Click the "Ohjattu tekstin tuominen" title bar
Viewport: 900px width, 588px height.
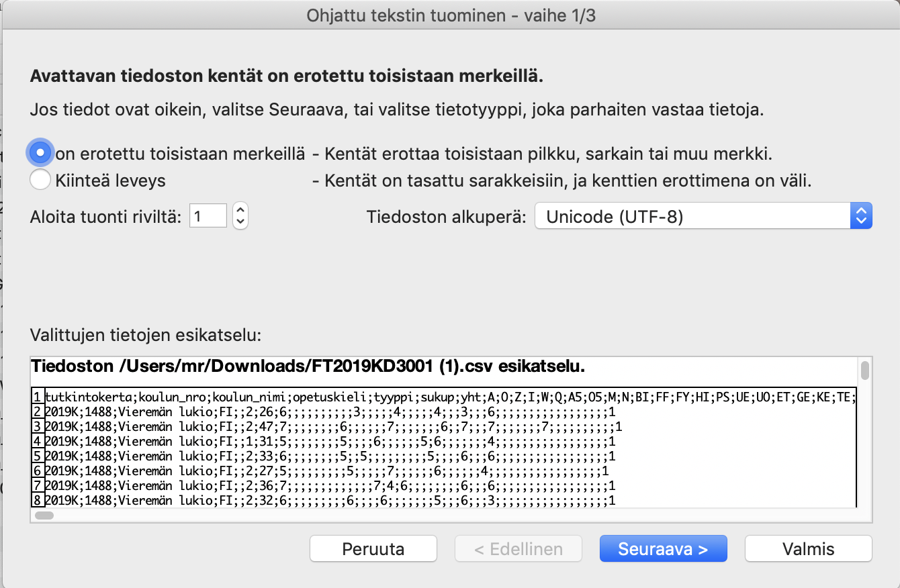[451, 15]
